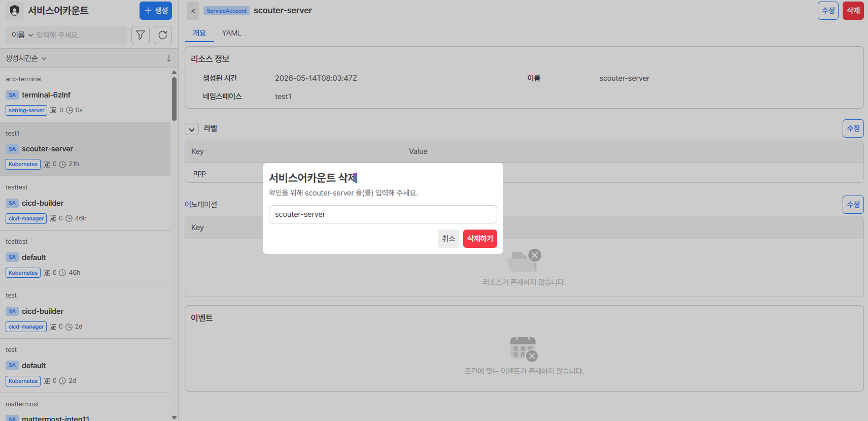Viewport: 868px width, 421px height.
Task: Click the Kubernetes tag on scouter-server
Action: pyautogui.click(x=23, y=165)
